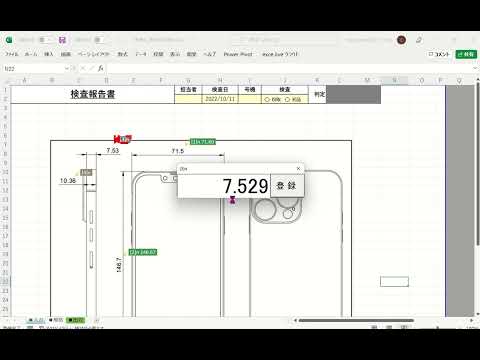Viewport: 480px width, 360px height.
Task: Click the Save icon in title bar
Action: click(62, 40)
